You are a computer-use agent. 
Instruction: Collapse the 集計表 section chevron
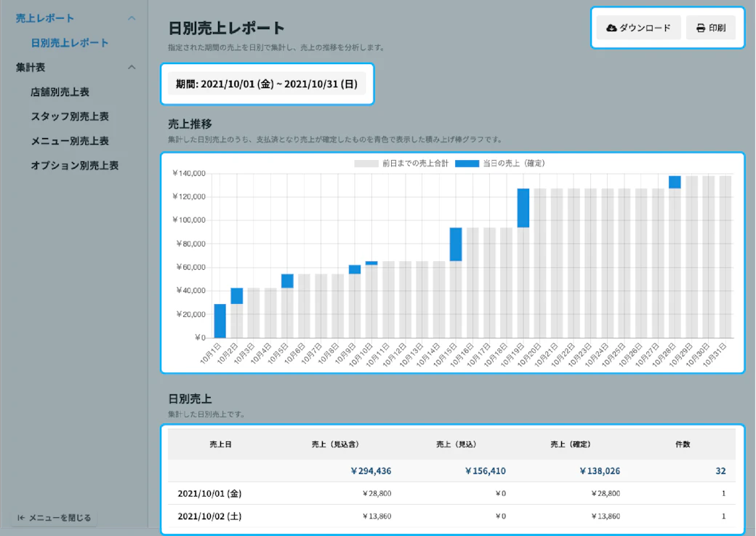pyautogui.click(x=132, y=68)
